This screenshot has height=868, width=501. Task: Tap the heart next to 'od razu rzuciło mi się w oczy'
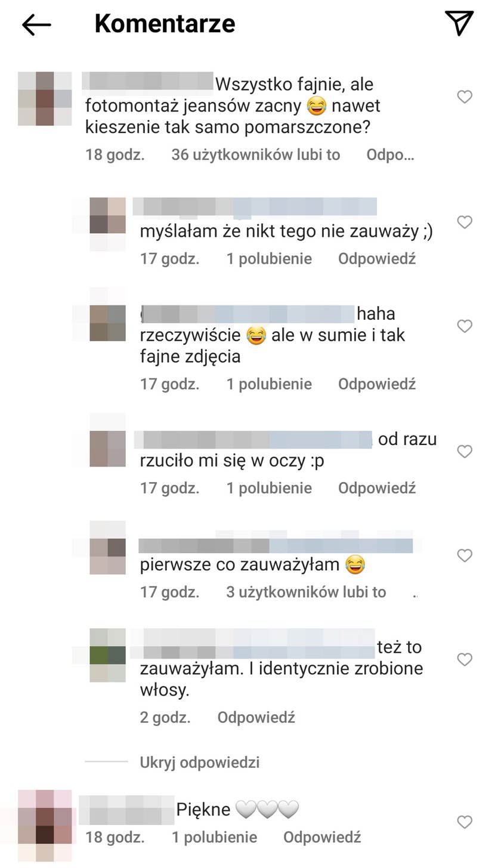point(465,451)
